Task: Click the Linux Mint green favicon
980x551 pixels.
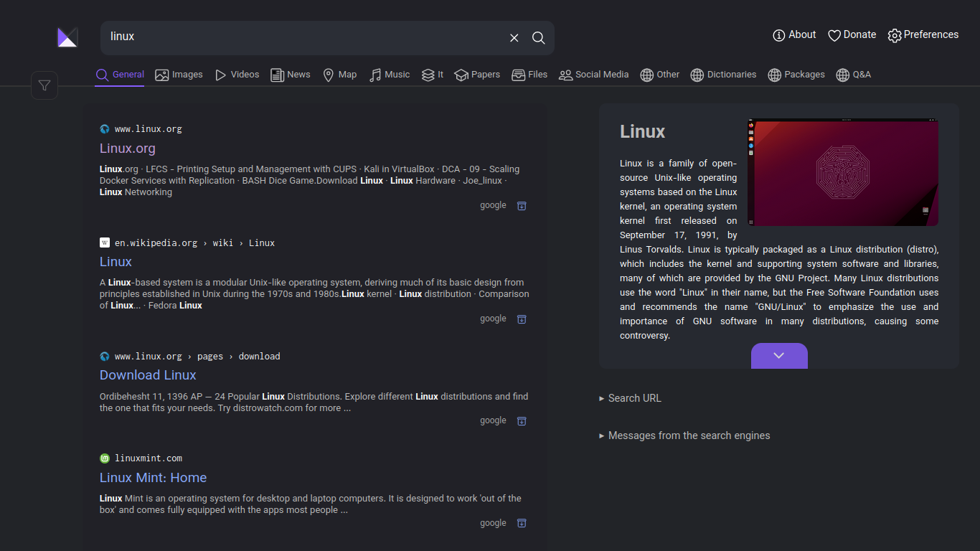Action: click(105, 458)
